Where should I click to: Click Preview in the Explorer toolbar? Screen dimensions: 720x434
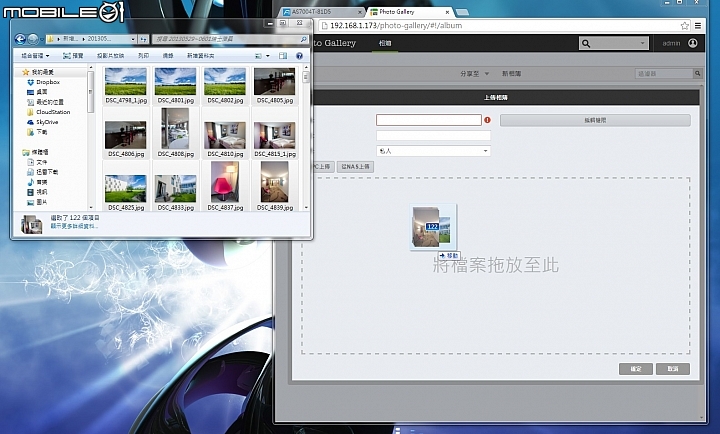73,56
